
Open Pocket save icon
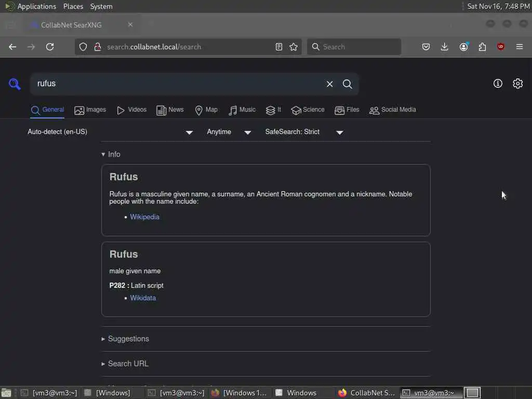(426, 47)
